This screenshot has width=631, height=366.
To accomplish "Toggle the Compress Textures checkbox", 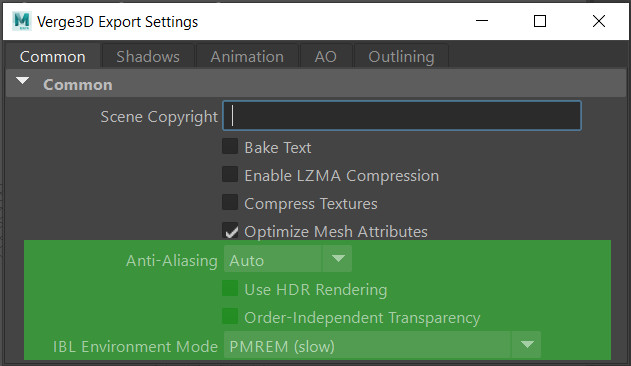I will pyautogui.click(x=230, y=202).
